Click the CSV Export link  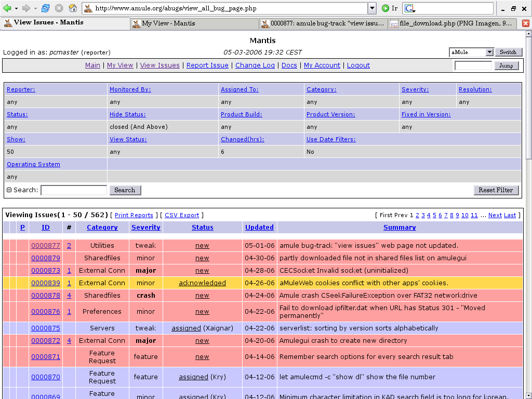click(x=182, y=215)
